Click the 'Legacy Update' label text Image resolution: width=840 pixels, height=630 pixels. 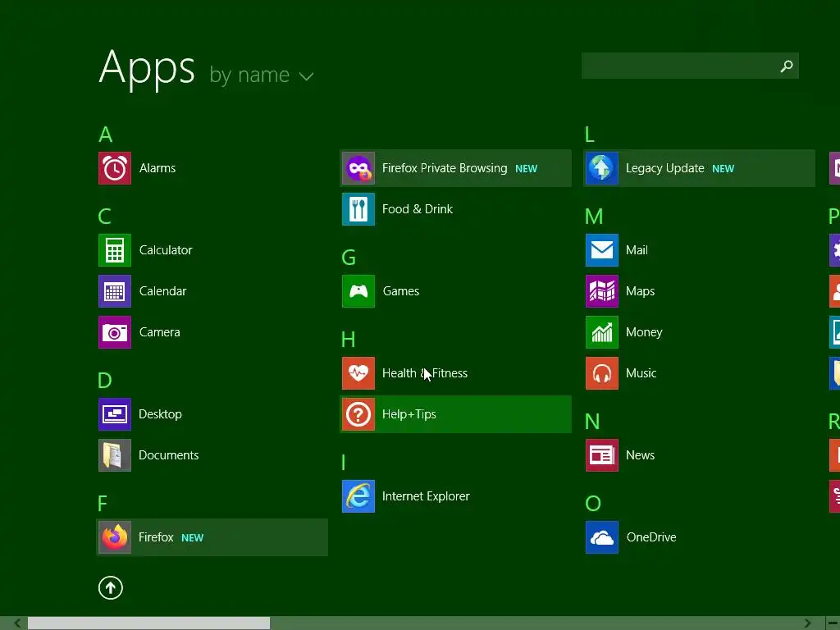[x=664, y=168]
